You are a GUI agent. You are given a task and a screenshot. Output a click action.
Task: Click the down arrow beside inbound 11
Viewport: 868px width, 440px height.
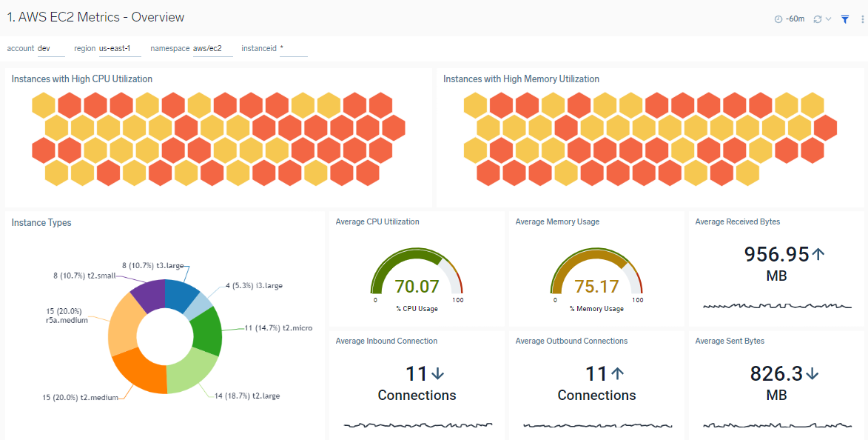[437, 374]
